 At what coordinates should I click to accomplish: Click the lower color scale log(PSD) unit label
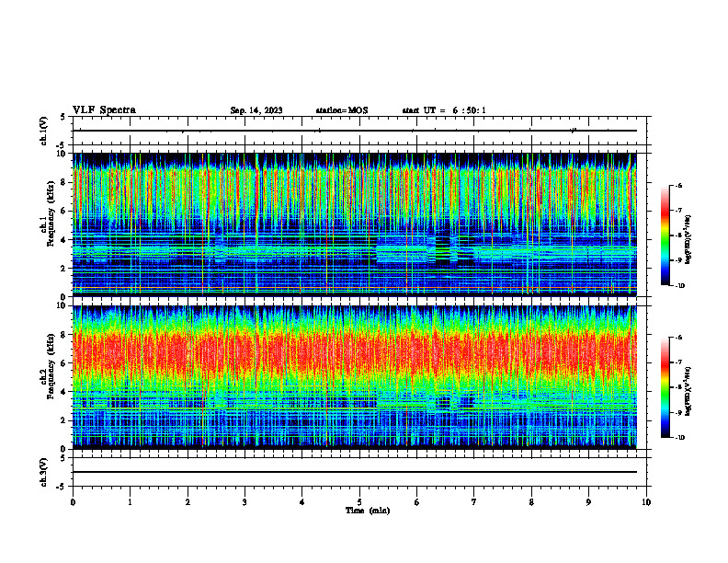688,390
